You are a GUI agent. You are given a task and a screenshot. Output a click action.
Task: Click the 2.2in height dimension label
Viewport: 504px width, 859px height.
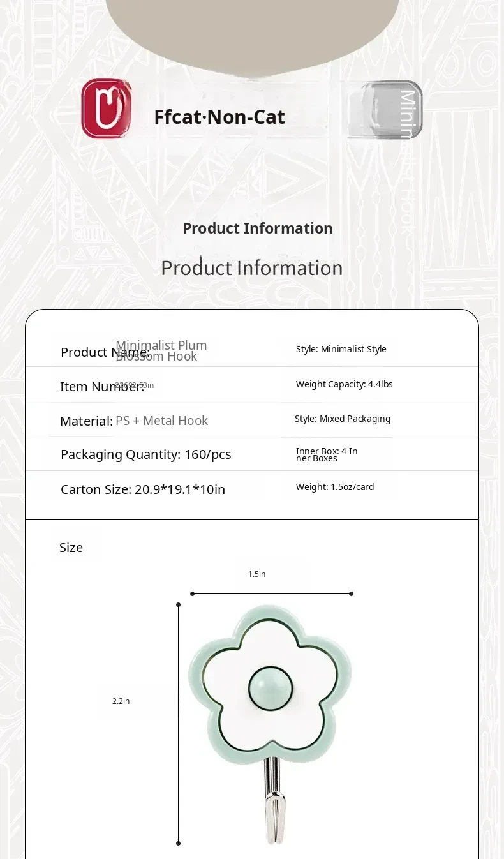pyautogui.click(x=121, y=701)
